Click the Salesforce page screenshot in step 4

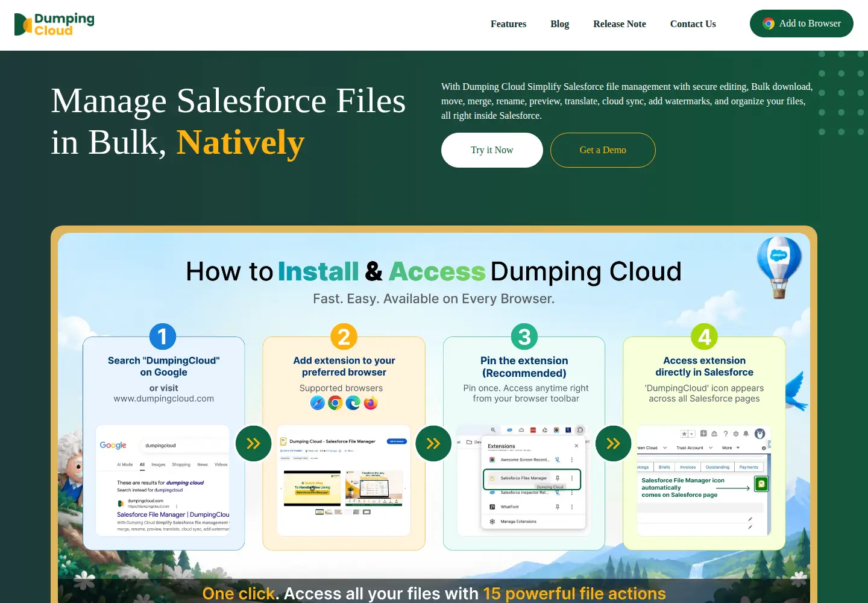pyautogui.click(x=704, y=481)
